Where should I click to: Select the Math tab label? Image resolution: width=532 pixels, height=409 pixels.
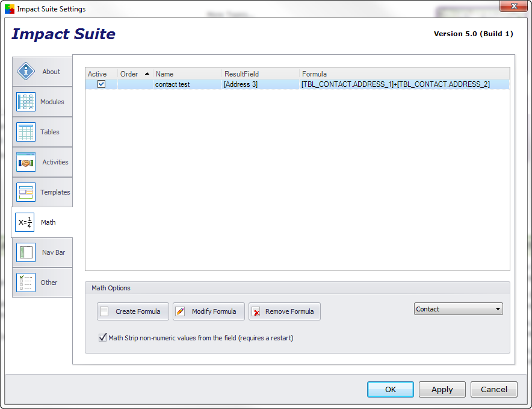pos(48,222)
